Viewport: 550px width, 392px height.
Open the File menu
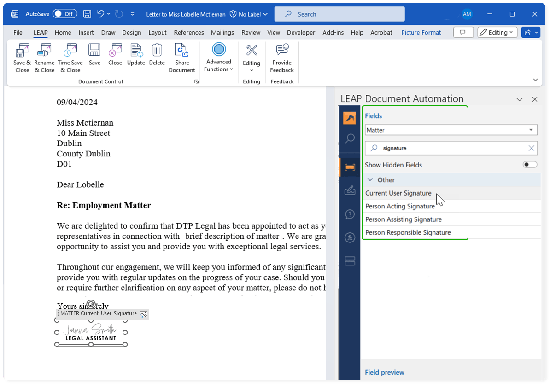pos(18,32)
